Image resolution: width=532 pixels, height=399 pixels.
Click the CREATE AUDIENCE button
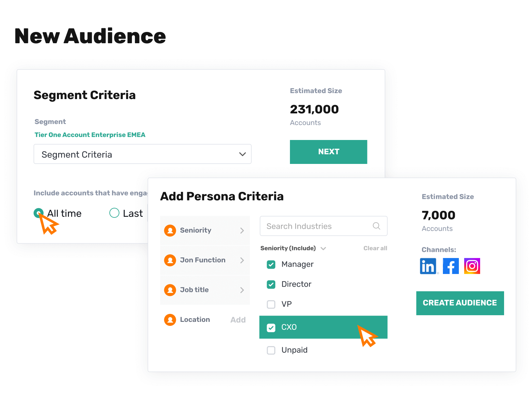(x=460, y=303)
